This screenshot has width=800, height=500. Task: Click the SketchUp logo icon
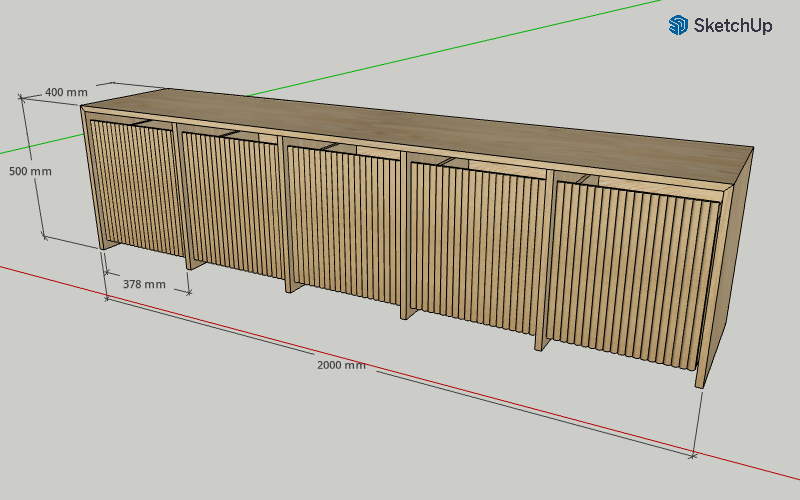coord(679,26)
